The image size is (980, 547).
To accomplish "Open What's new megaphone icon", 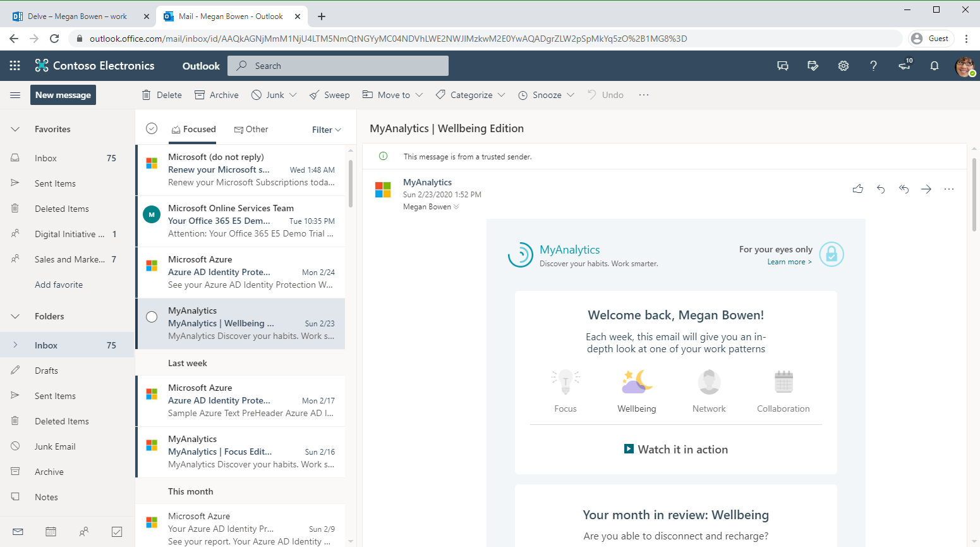I will [905, 65].
